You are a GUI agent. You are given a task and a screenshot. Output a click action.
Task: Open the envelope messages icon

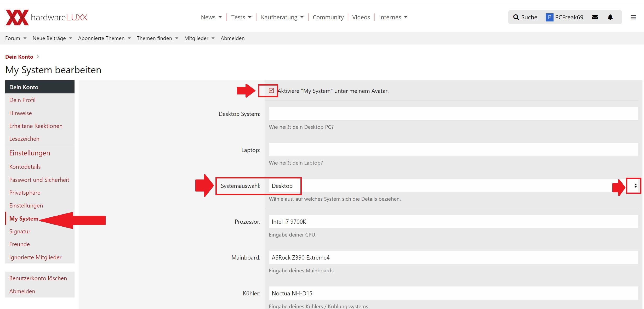tap(595, 17)
